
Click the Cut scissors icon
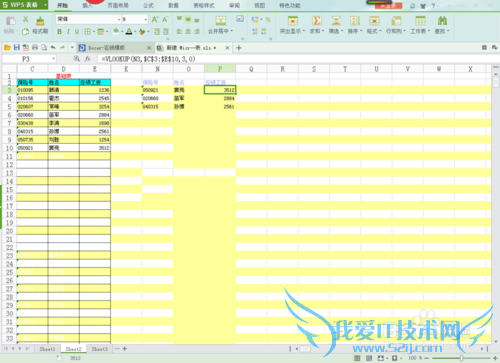(x=25, y=20)
